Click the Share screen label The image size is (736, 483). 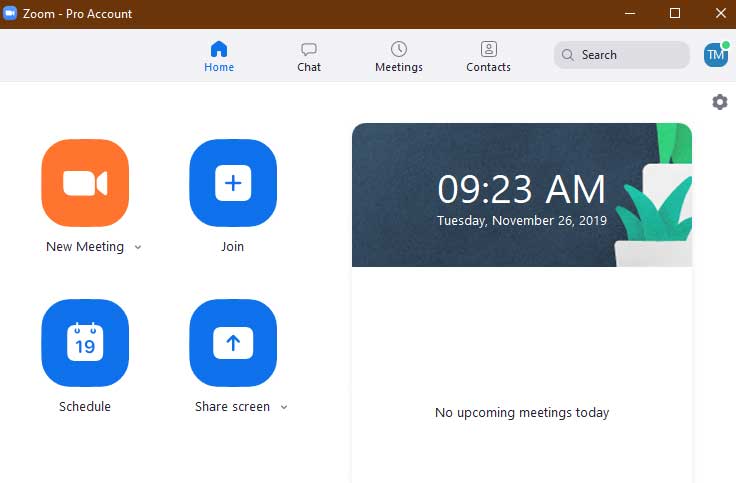click(x=232, y=406)
